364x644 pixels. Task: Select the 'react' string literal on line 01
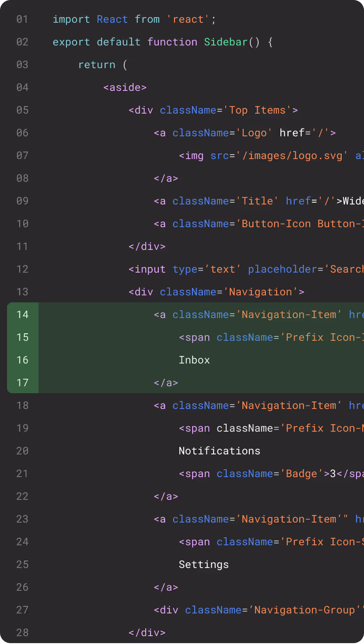188,19
